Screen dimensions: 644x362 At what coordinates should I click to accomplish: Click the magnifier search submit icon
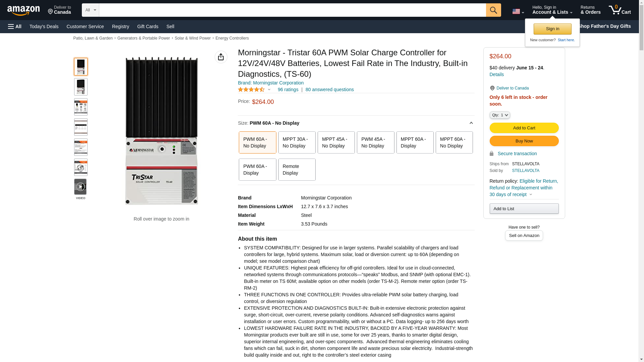pyautogui.click(x=493, y=10)
